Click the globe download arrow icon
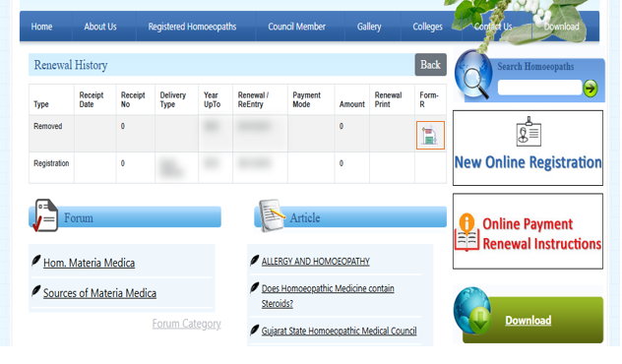622x364 pixels. point(473,311)
